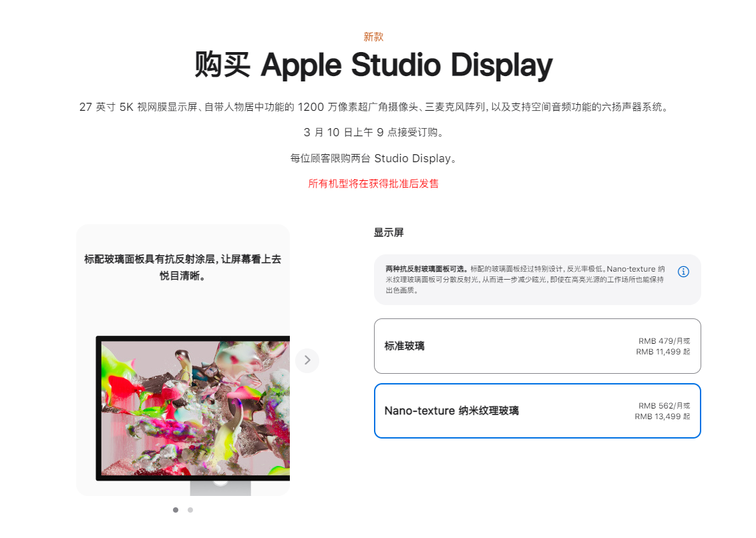756x538 pixels.
Task: Click the 两种抗反射玻璃面板可选 description text
Action: click(x=526, y=280)
